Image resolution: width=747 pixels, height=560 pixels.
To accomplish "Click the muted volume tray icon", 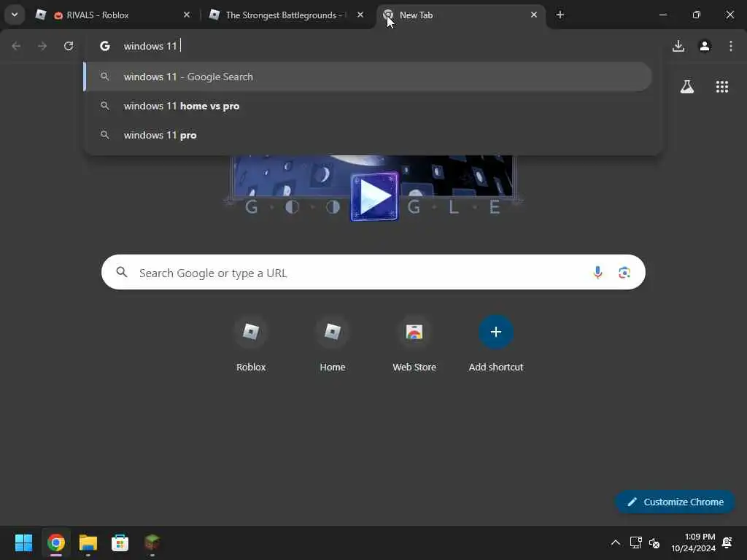I will (654, 542).
